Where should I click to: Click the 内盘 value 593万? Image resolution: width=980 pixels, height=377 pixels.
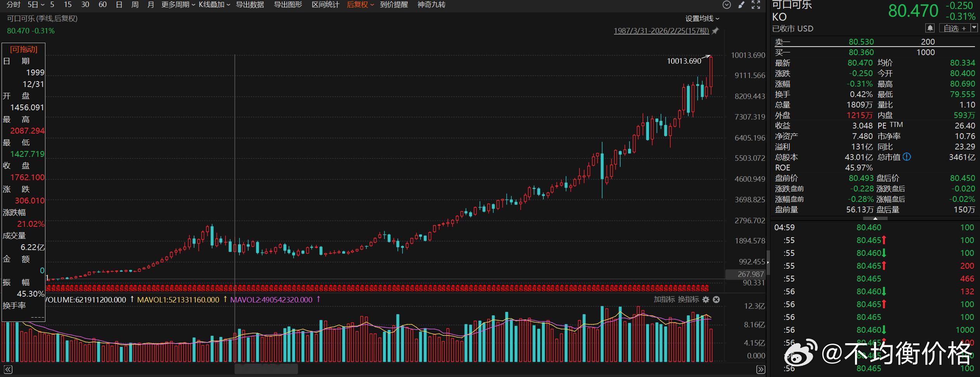coord(964,115)
